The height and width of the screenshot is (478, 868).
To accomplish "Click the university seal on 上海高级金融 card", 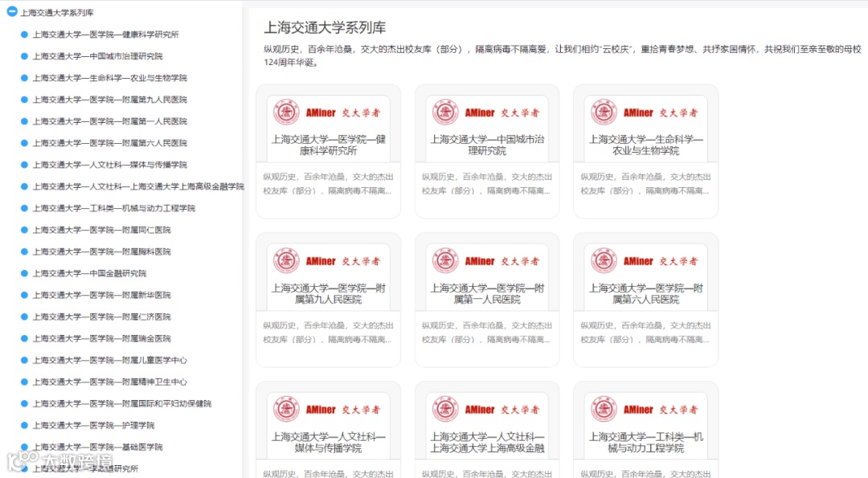I will tap(445, 410).
